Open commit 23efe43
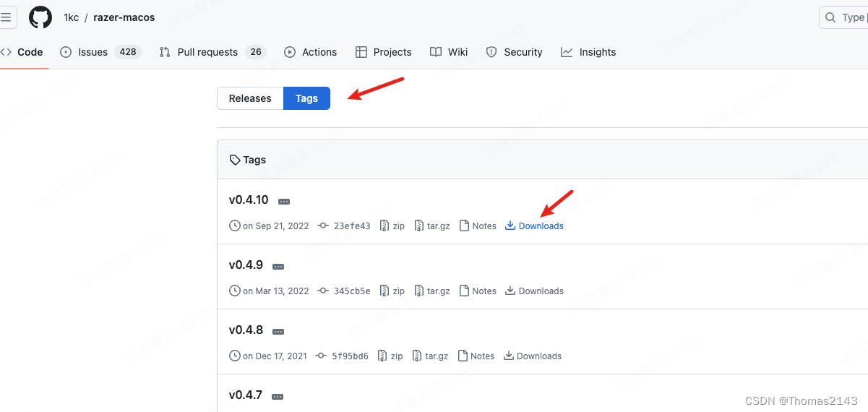The width and height of the screenshot is (868, 412). click(344, 226)
